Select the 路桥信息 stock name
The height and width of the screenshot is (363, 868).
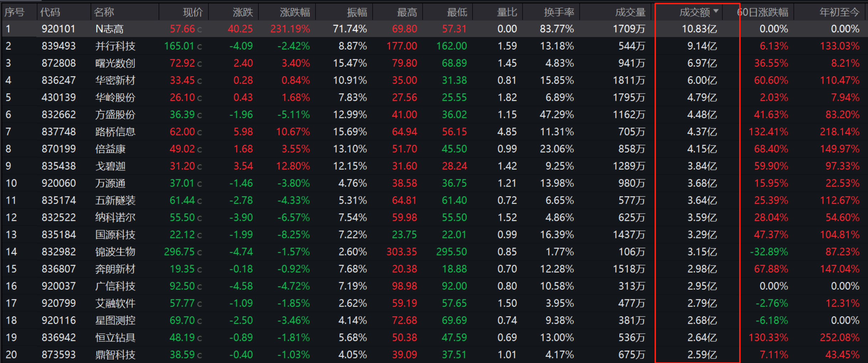[x=115, y=132]
